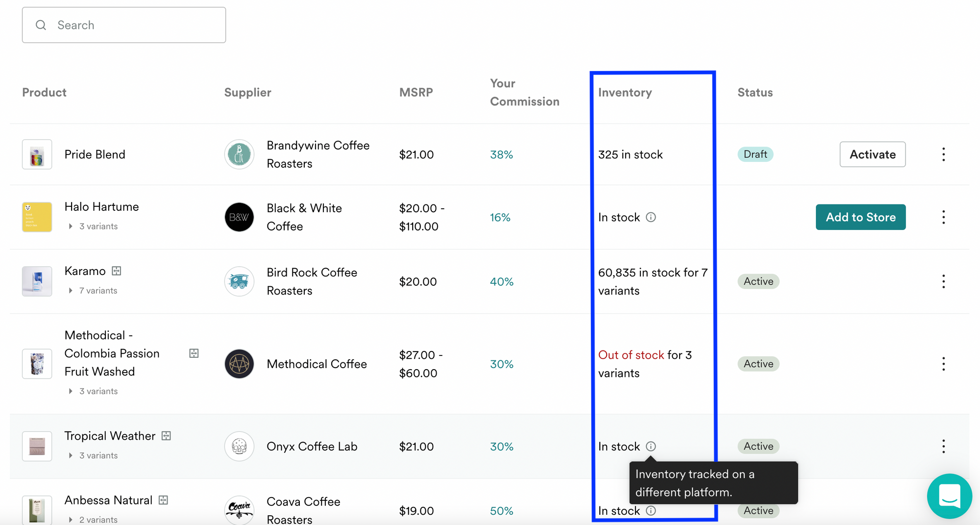Click the Search input field
980x525 pixels.
[x=124, y=25]
